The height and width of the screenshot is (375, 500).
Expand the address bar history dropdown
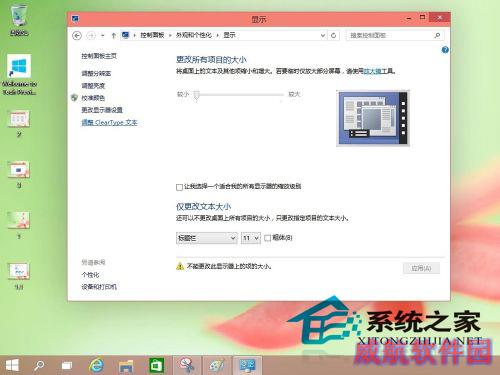(323, 35)
